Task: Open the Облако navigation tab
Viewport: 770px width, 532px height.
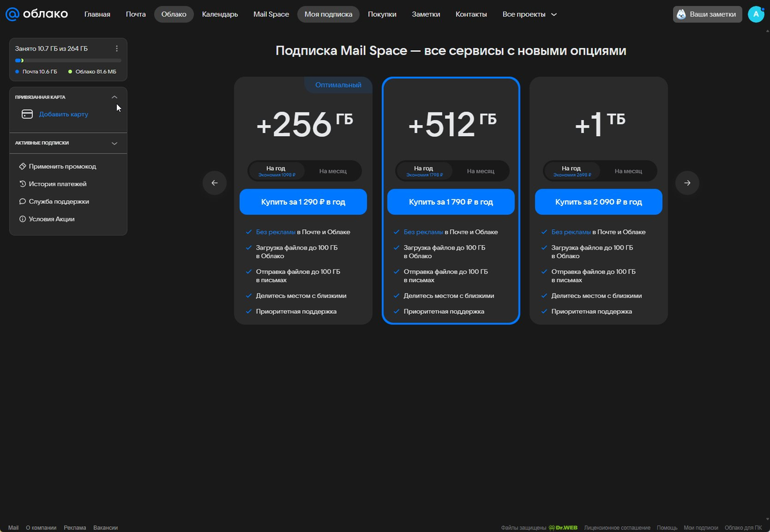Action: point(174,14)
